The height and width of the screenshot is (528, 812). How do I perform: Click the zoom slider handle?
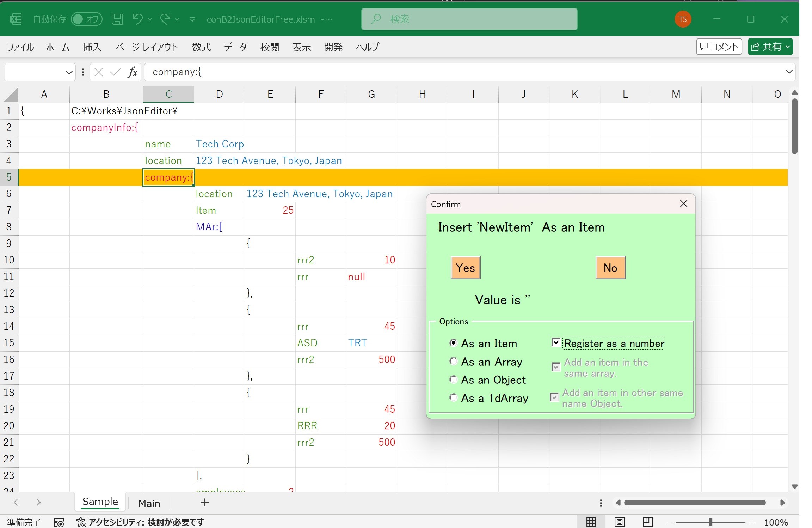pyautogui.click(x=710, y=522)
